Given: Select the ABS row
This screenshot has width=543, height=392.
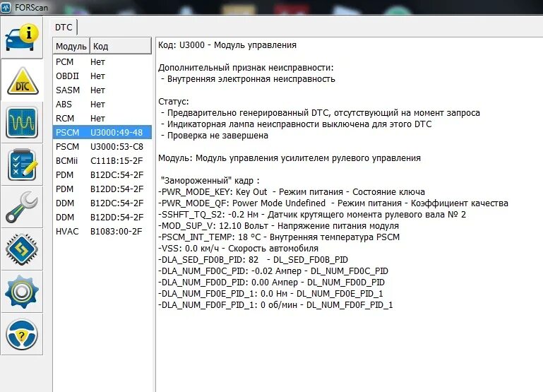Looking at the screenshot, I should point(102,105).
